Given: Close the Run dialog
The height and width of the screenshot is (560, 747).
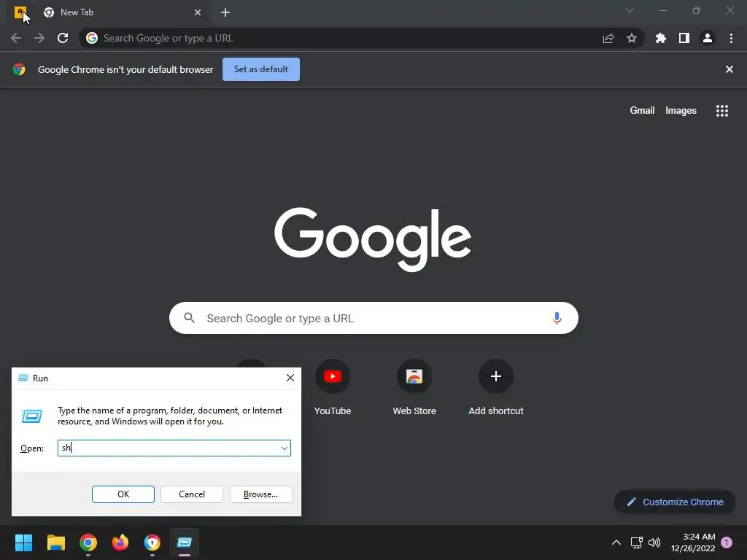Looking at the screenshot, I should pos(290,378).
